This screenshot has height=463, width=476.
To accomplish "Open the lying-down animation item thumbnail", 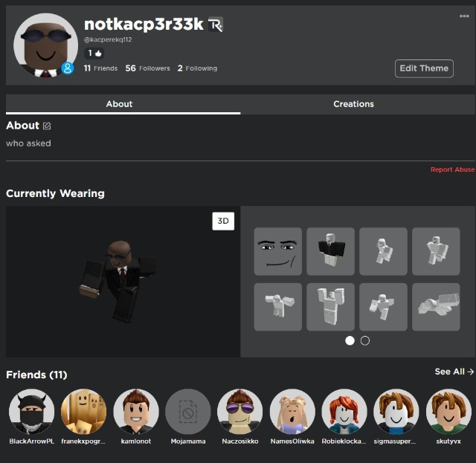I will point(436,306).
